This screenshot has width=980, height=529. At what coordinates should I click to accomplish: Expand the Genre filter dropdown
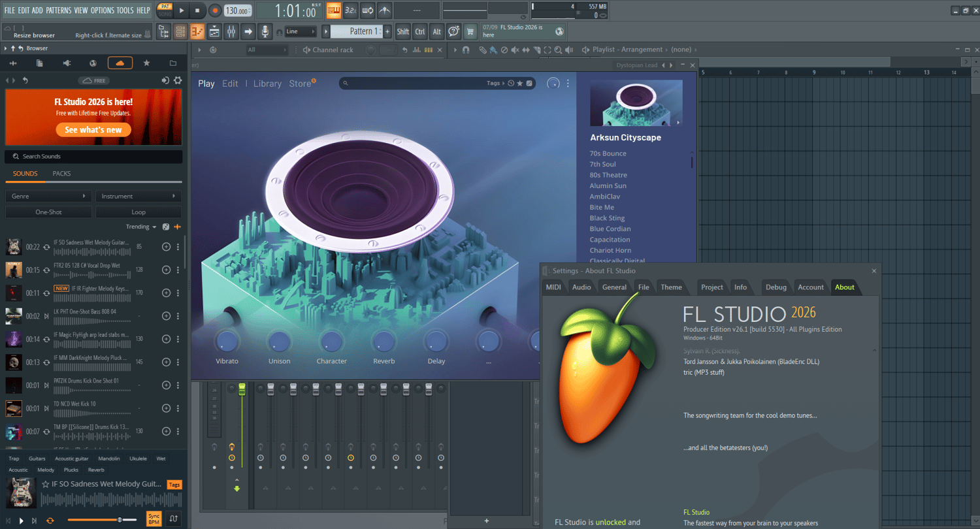click(48, 196)
